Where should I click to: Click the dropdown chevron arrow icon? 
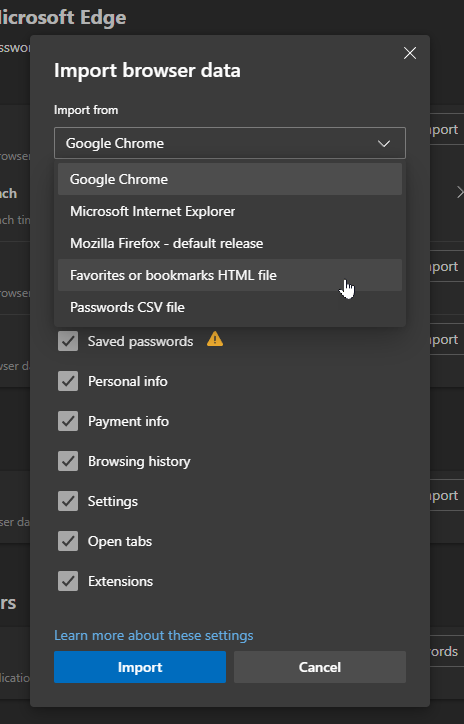click(x=384, y=144)
